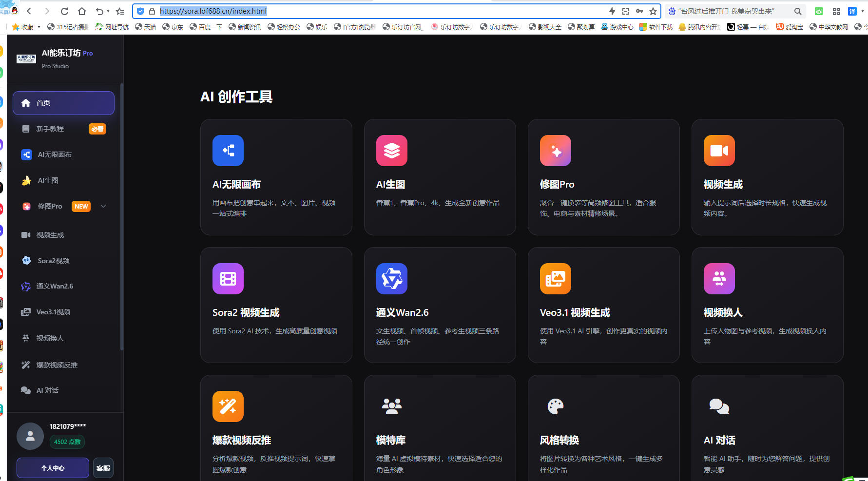The width and height of the screenshot is (868, 481).
Task: Open the 网址导航 bookmark
Action: coord(112,27)
